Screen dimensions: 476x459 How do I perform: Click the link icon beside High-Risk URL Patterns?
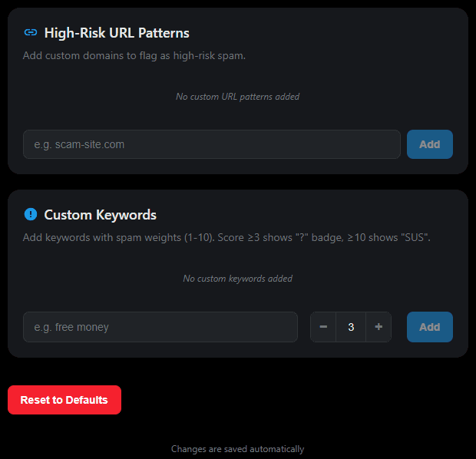coord(31,33)
